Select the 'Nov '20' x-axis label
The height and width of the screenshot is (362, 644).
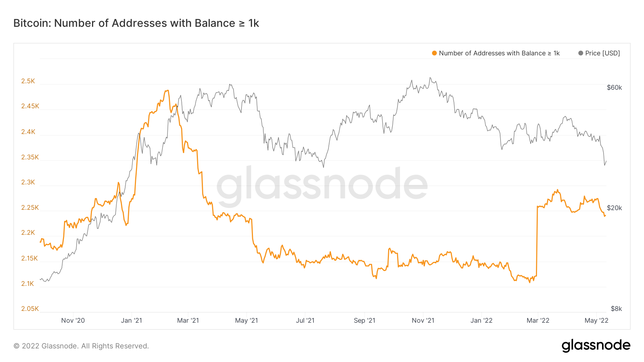[x=73, y=321]
